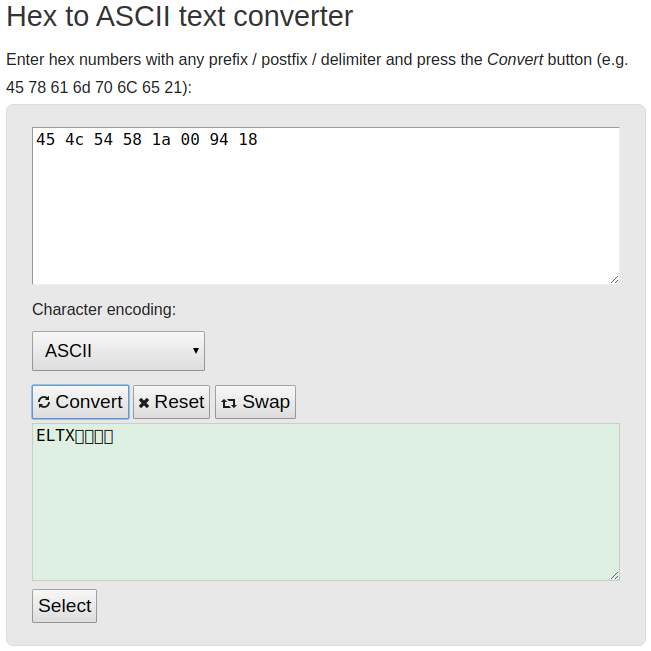
Task: Click the hex input box resize grip
Action: tap(614, 279)
